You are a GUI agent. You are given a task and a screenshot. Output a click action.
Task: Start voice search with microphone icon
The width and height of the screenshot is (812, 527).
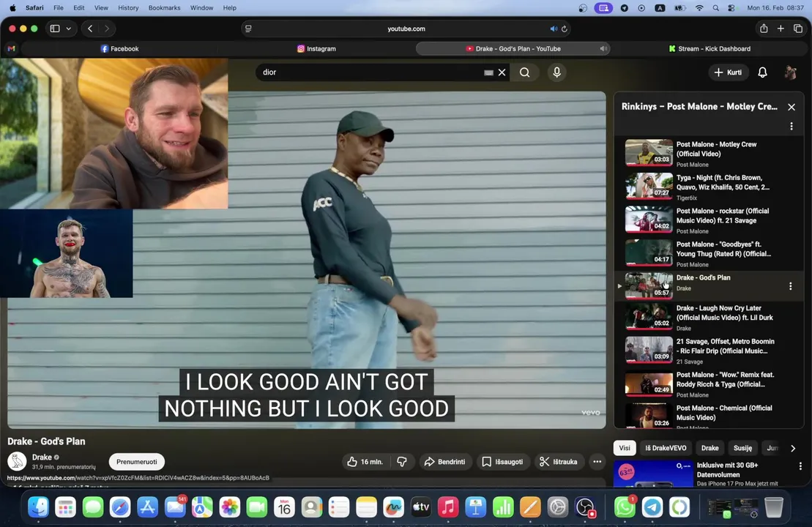[556, 72]
